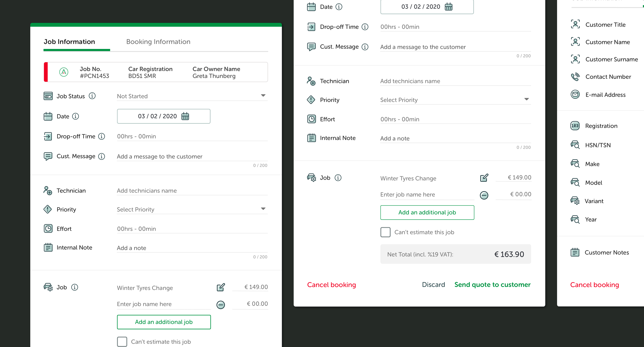
Task: Remove the empty job row in left card
Action: click(221, 304)
